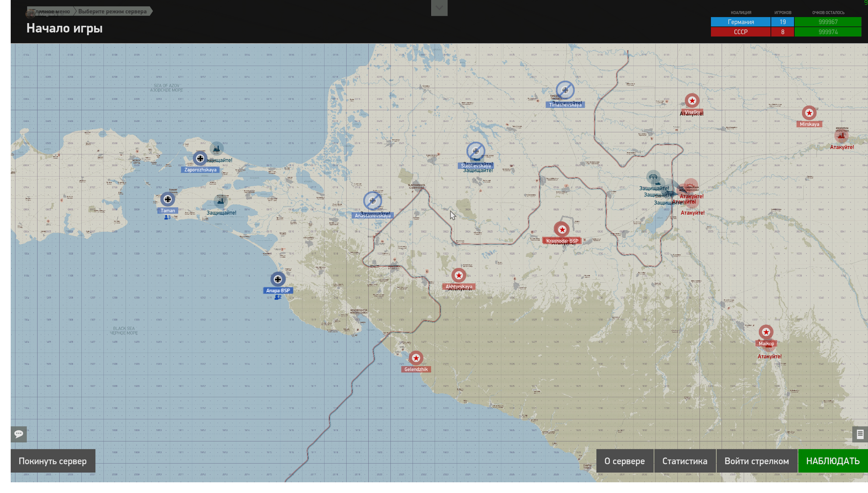Select the Krasnodar BSP Soviet airfield
868x493 pixels.
pyautogui.click(x=562, y=229)
